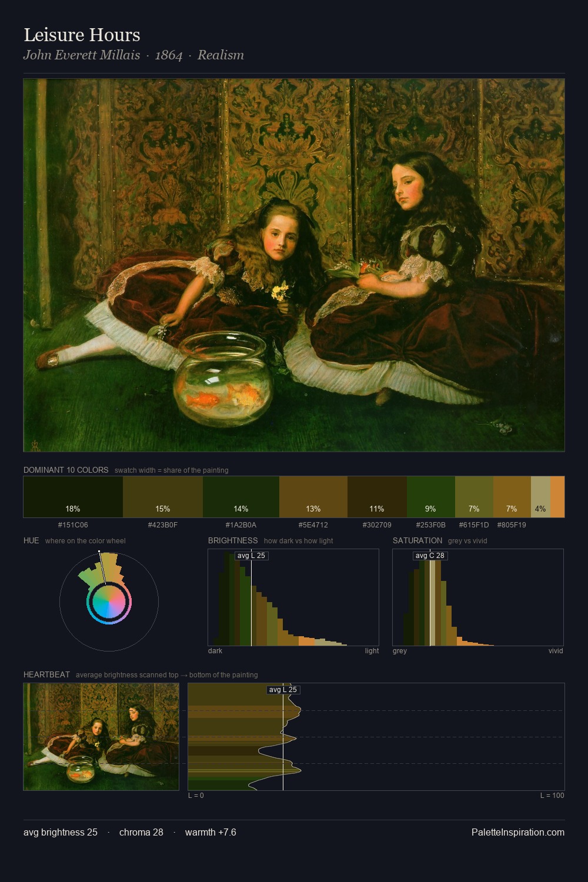Click the Leisure Hours painting image

pos(294,265)
